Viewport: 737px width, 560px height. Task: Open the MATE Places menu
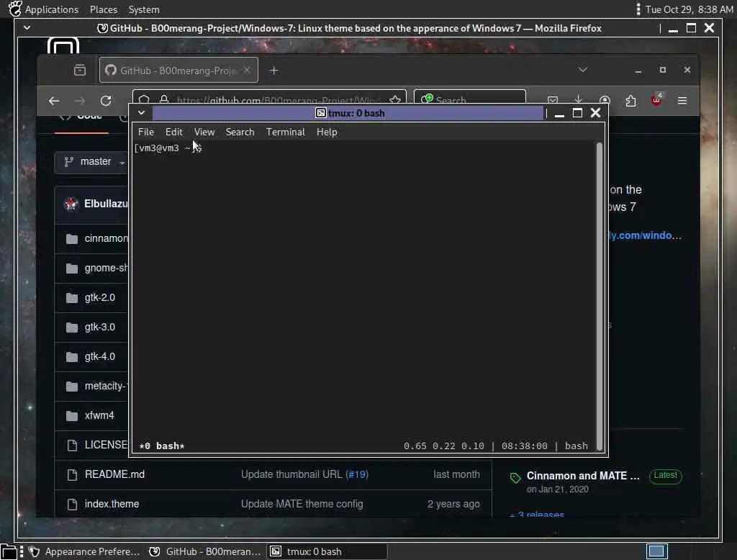click(104, 9)
